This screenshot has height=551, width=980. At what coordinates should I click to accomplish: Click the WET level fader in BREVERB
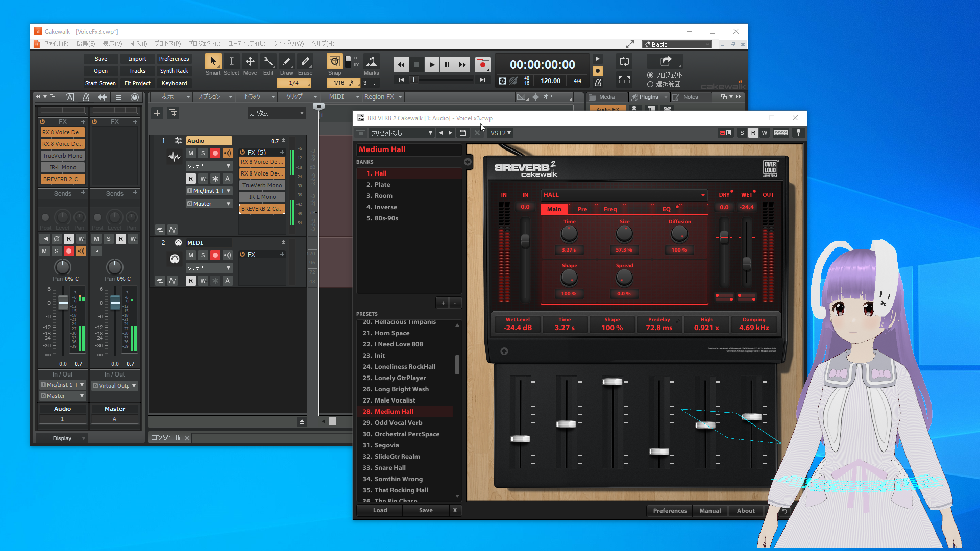(747, 263)
